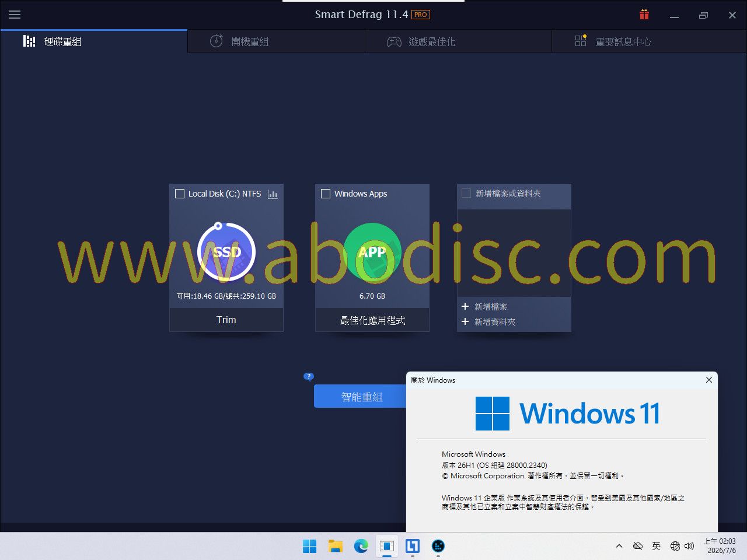
Task: Click the plus icon beside 新增檔案
Action: pyautogui.click(x=465, y=306)
